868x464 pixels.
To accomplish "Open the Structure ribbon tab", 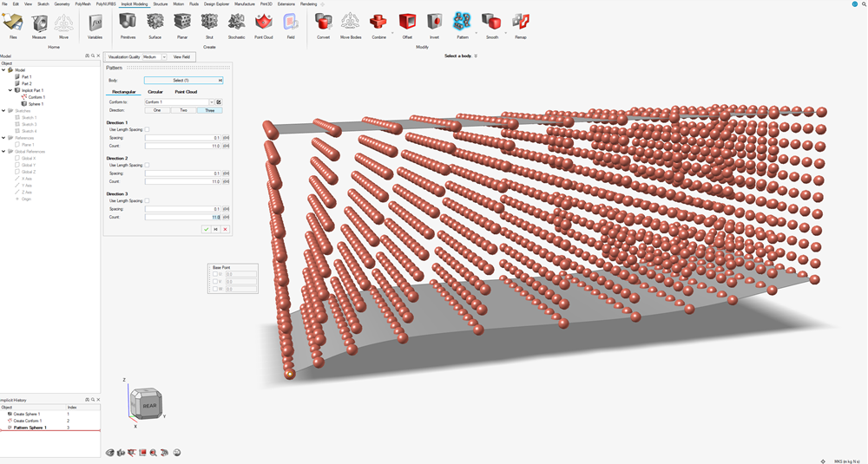I will [x=161, y=3].
